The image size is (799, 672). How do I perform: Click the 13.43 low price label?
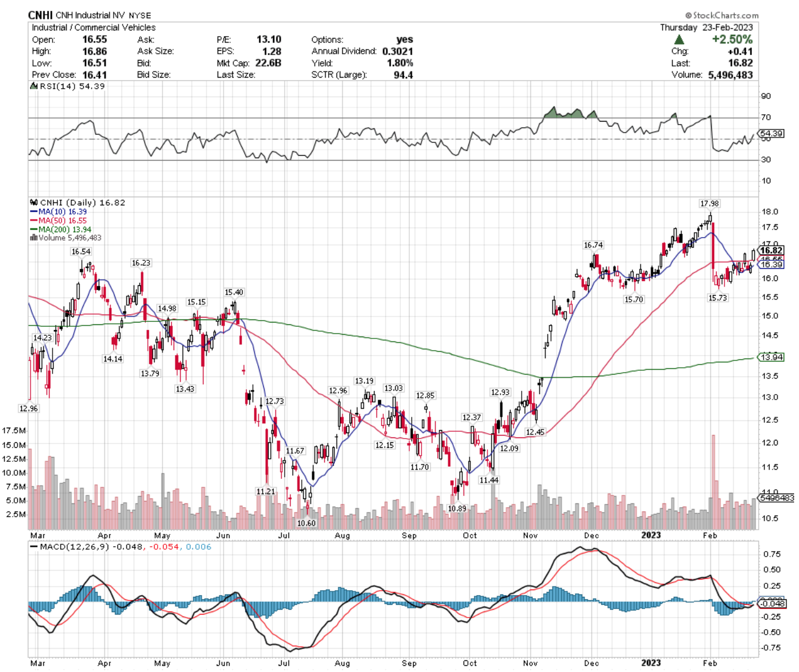(184, 389)
